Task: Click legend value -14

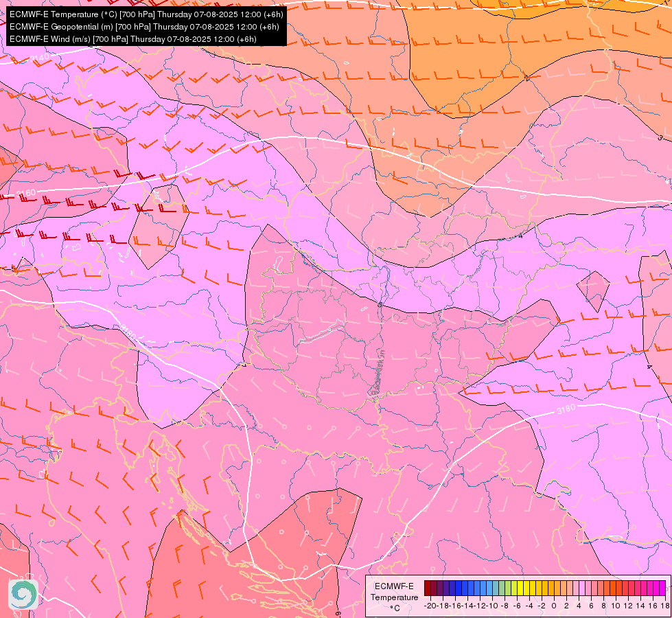Action: [467, 606]
